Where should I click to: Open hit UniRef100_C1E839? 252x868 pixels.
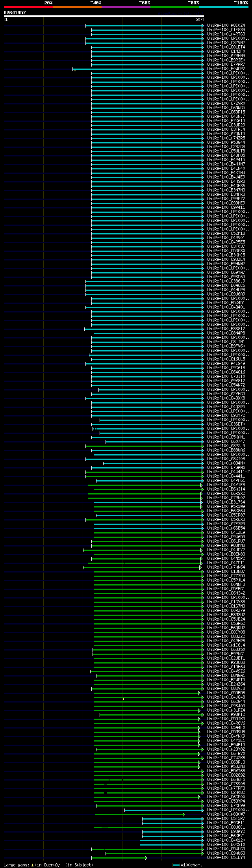click(x=226, y=30)
